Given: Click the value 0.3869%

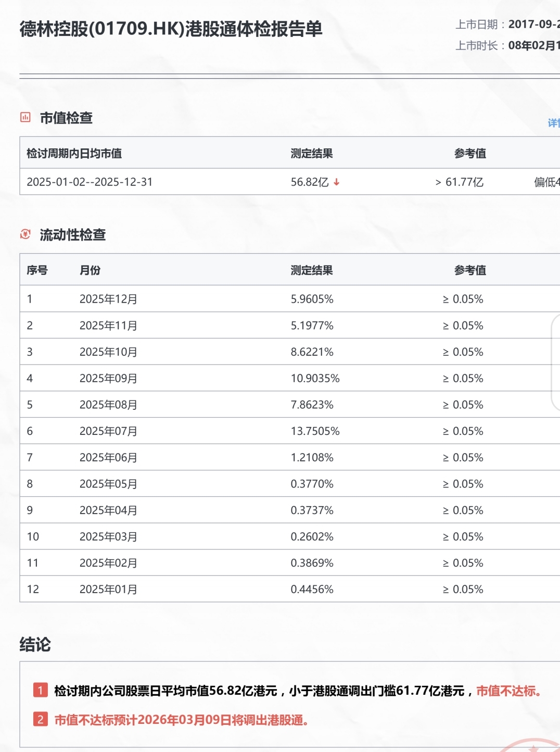Looking at the screenshot, I should tap(312, 563).
